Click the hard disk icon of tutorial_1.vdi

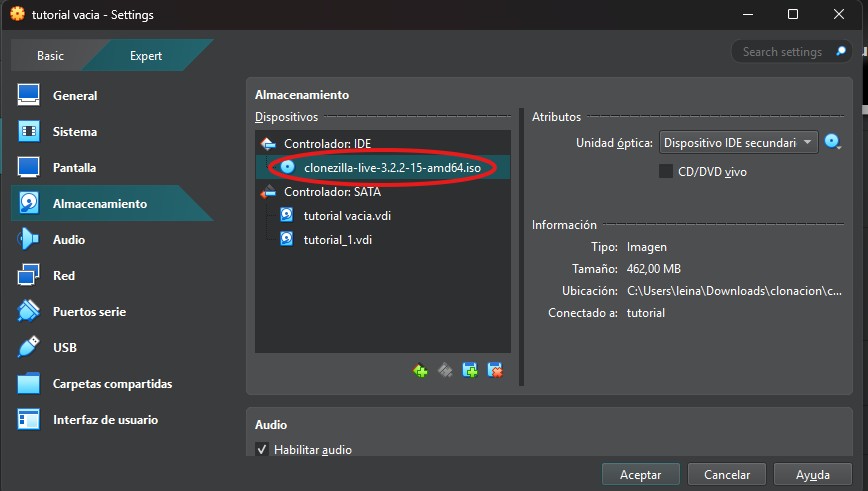[x=286, y=239]
